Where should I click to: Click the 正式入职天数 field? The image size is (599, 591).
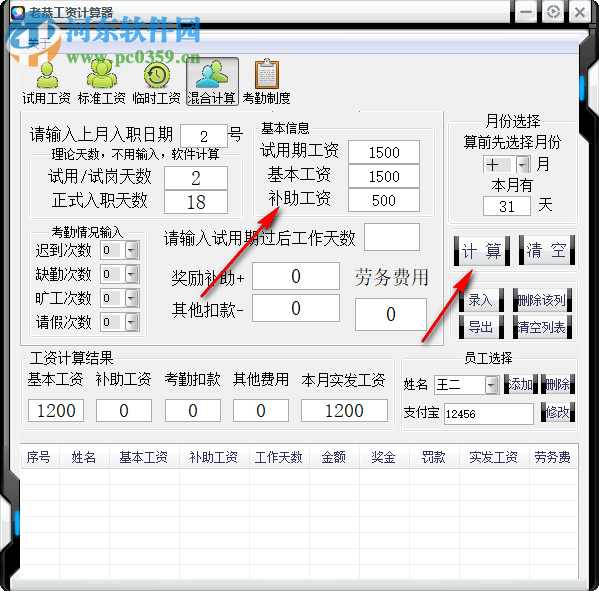tap(196, 202)
